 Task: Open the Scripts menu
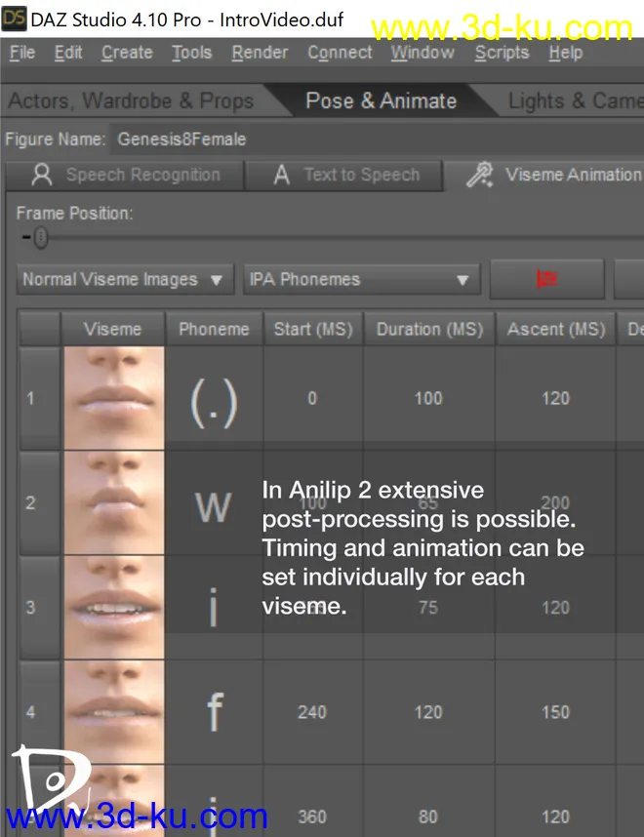coord(502,53)
